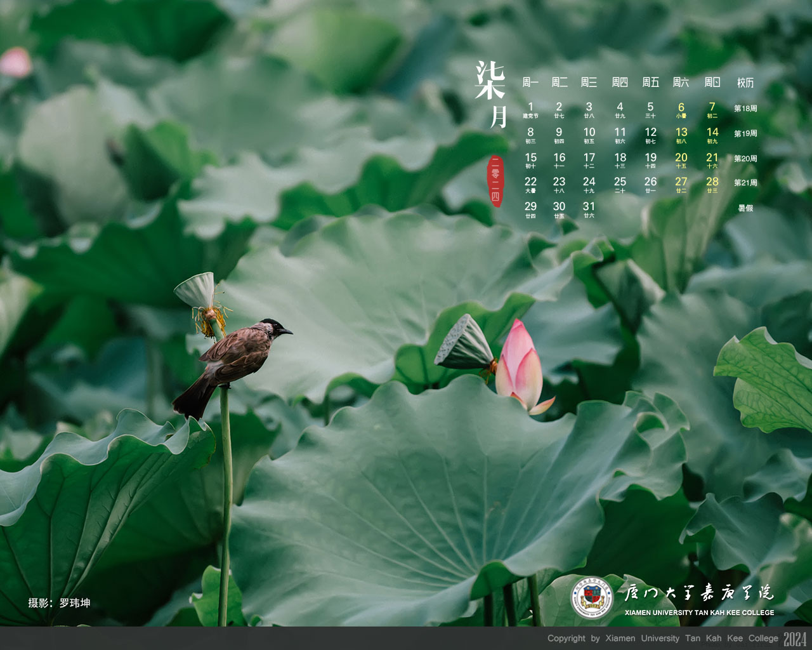This screenshot has width=812, height=650.
Task: Click XIAMEN UNIVERSITY TAN KAH KEE COLLEGE text
Action: [699, 613]
